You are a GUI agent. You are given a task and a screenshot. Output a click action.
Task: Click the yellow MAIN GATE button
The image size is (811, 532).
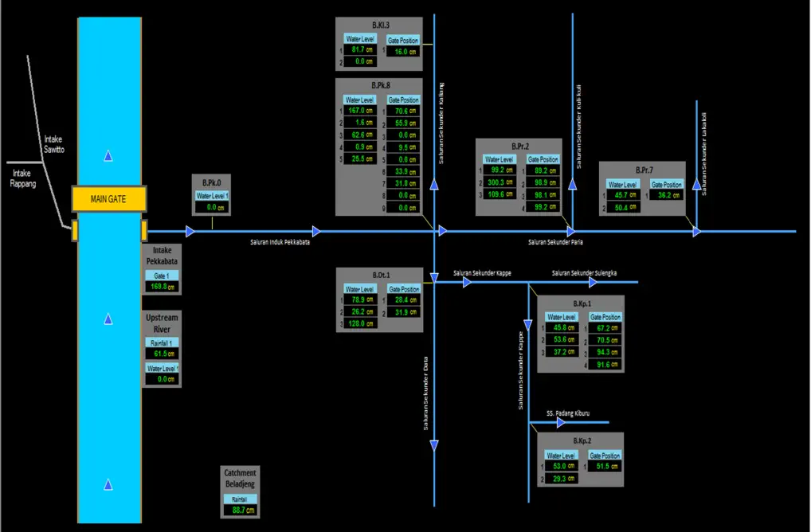pos(108,198)
